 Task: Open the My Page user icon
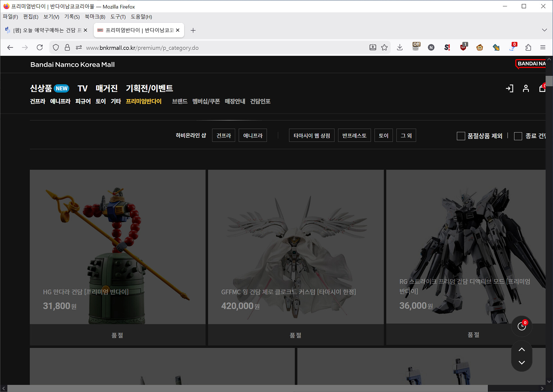pyautogui.click(x=526, y=88)
